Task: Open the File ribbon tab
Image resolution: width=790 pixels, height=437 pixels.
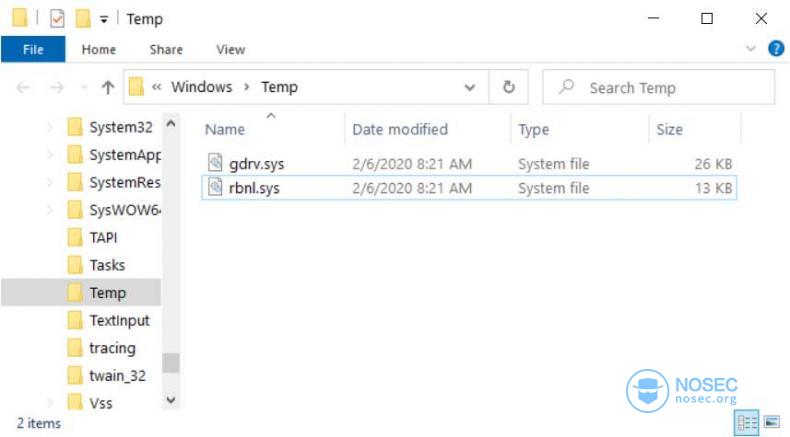Action: pyautogui.click(x=33, y=49)
